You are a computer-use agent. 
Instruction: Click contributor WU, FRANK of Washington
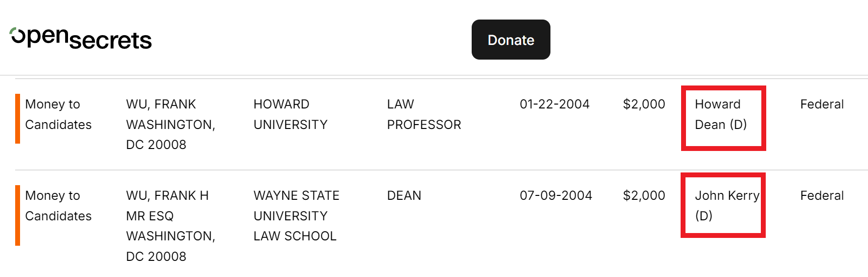point(171,124)
